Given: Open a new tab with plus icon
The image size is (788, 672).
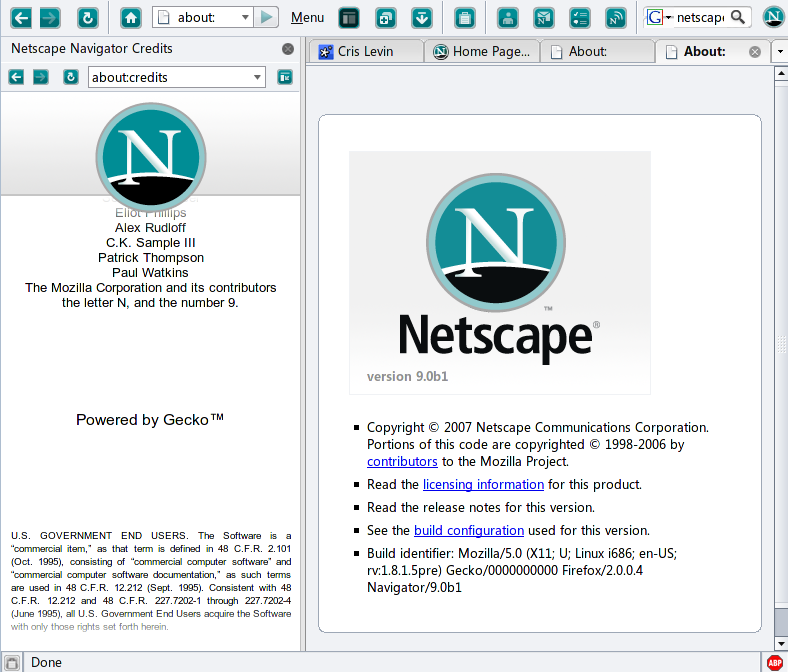Looking at the screenshot, I should coord(385,18).
